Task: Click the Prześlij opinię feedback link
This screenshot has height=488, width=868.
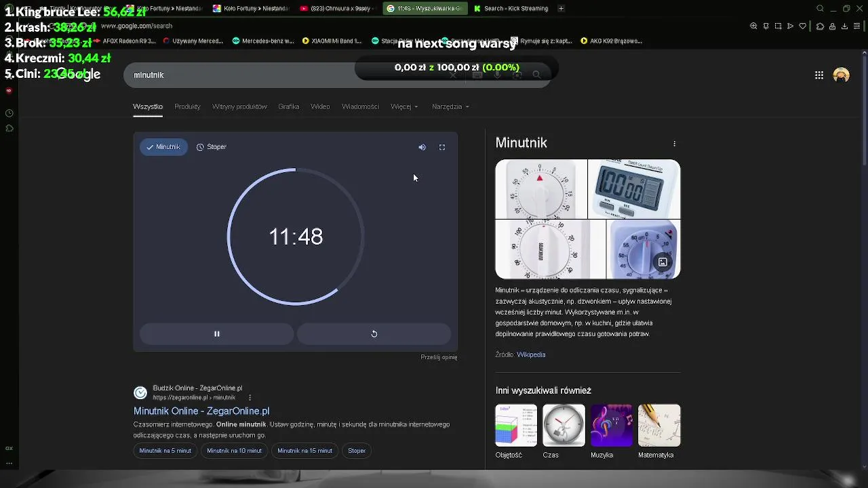Action: pyautogui.click(x=439, y=357)
